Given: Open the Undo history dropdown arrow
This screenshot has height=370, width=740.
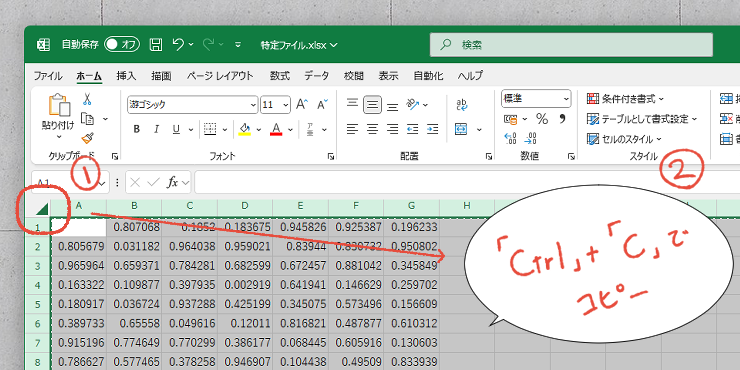Looking at the screenshot, I should [191, 45].
